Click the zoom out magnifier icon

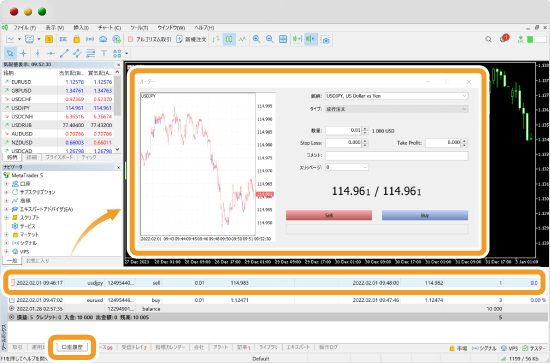coord(269,39)
